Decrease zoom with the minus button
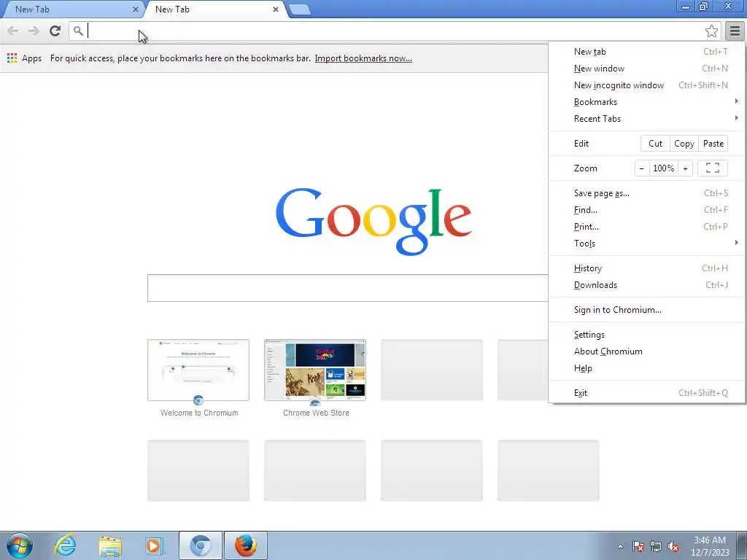The height and width of the screenshot is (560, 747). point(642,168)
